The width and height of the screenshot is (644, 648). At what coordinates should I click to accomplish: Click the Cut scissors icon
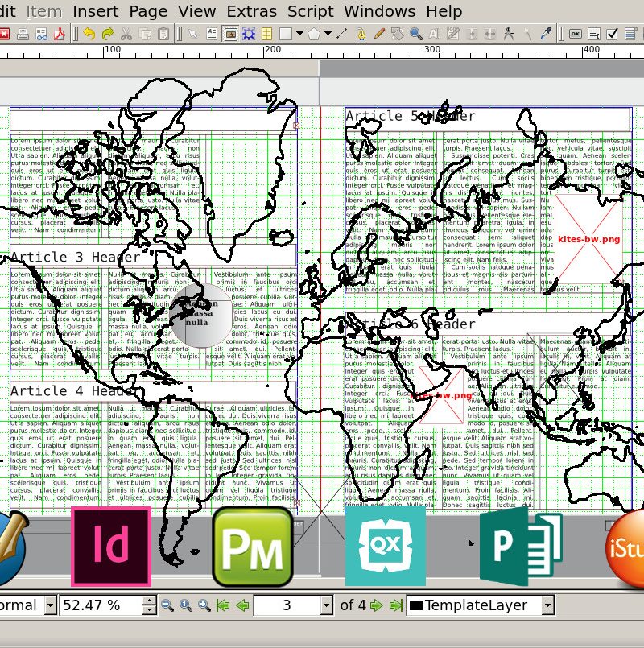coord(126,34)
